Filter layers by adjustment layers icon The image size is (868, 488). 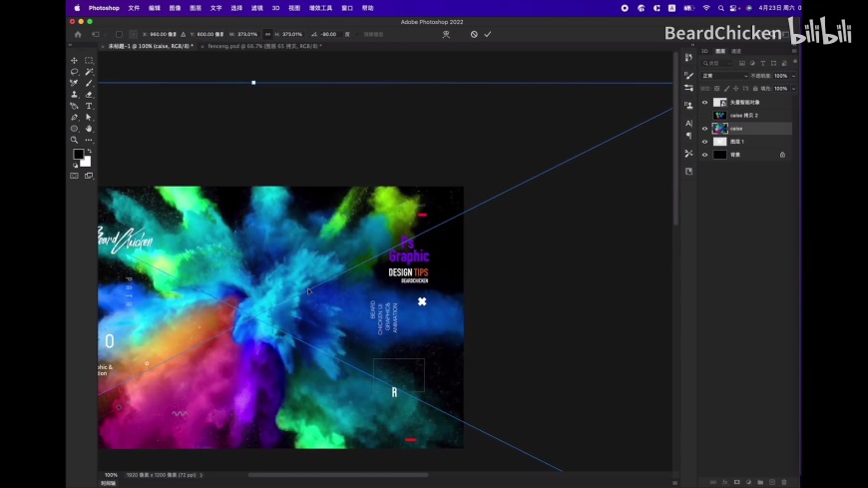(752, 63)
